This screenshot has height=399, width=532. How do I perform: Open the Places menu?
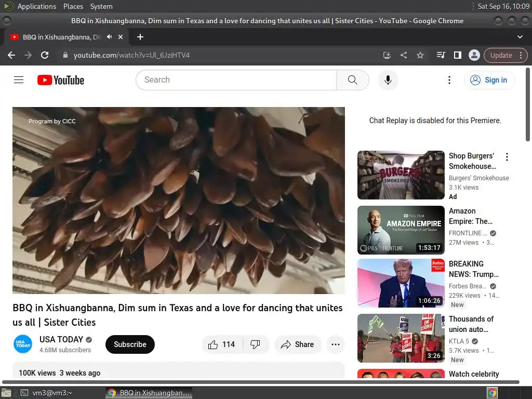click(x=73, y=6)
